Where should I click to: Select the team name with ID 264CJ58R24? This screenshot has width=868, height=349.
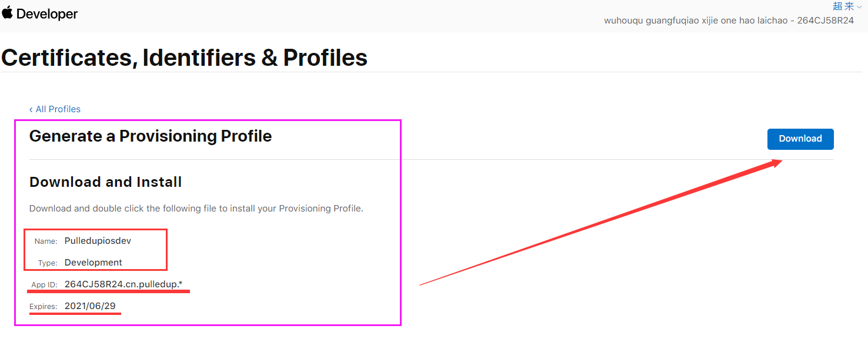[x=729, y=21]
